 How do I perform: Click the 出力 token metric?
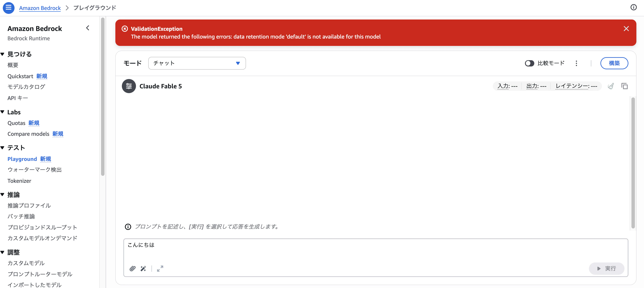536,86
